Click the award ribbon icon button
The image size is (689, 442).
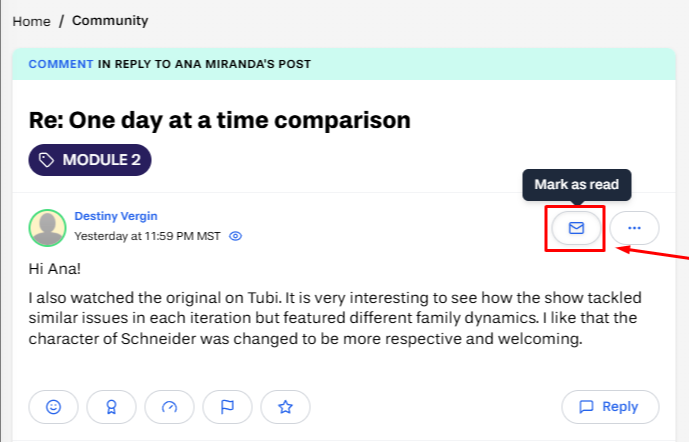click(112, 407)
